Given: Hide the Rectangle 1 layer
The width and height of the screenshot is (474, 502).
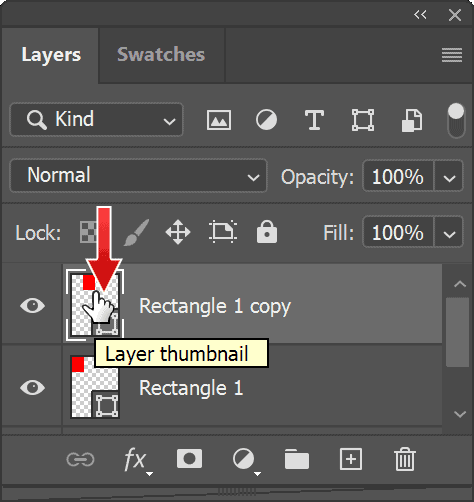Looking at the screenshot, I should pyautogui.click(x=32, y=387).
